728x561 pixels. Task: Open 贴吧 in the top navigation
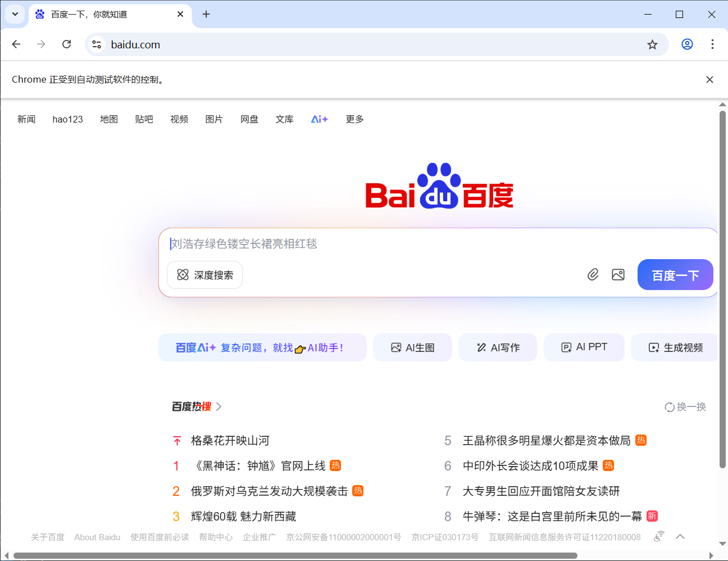click(x=144, y=119)
